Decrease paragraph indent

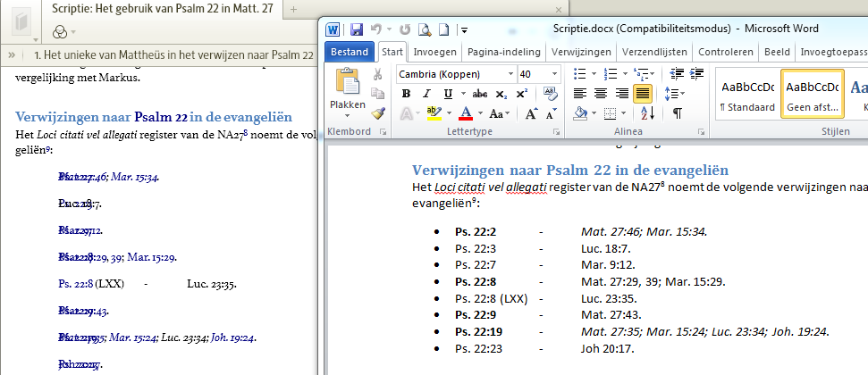677,73
